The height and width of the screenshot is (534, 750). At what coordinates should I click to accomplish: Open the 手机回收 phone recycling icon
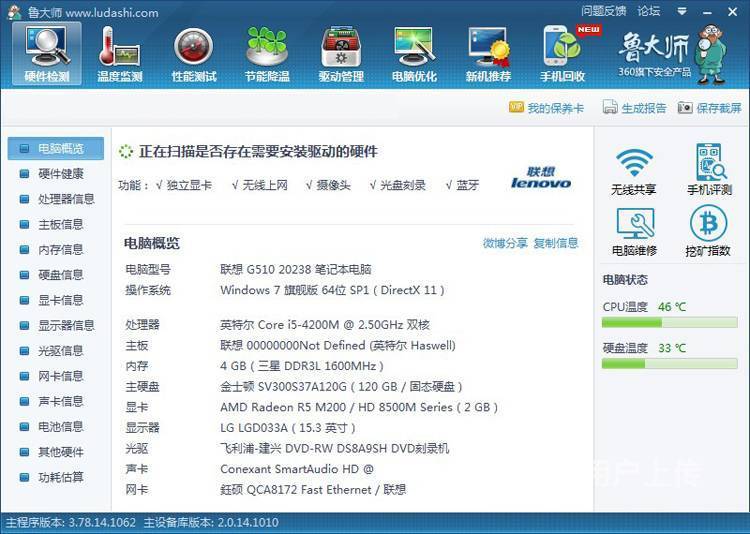pyautogui.click(x=563, y=54)
